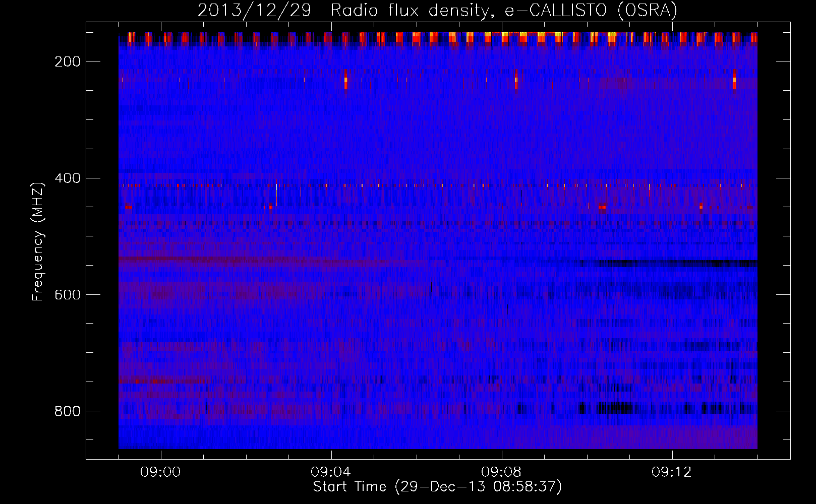
Task: Click the 200 frequency tick label
Action: pos(68,61)
